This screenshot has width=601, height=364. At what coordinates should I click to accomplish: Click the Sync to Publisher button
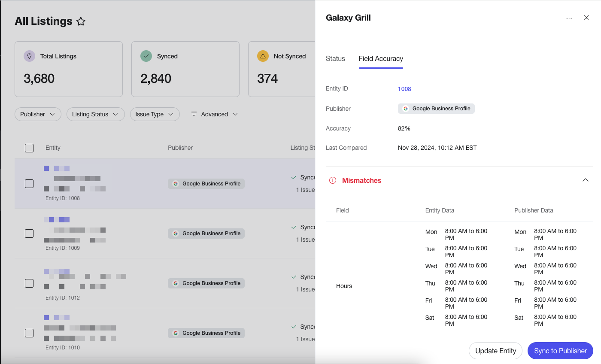pyautogui.click(x=560, y=351)
